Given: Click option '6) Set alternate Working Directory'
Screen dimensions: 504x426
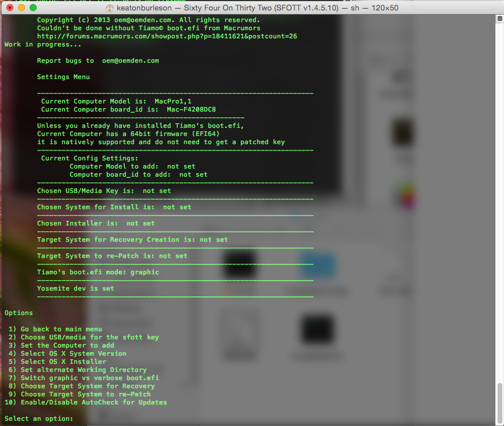Looking at the screenshot, I should click(77, 370).
